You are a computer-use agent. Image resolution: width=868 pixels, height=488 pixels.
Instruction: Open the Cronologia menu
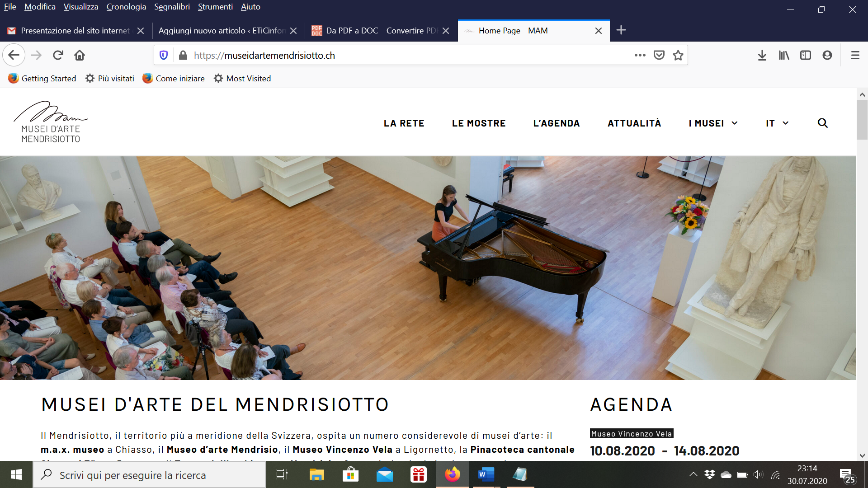(x=126, y=7)
